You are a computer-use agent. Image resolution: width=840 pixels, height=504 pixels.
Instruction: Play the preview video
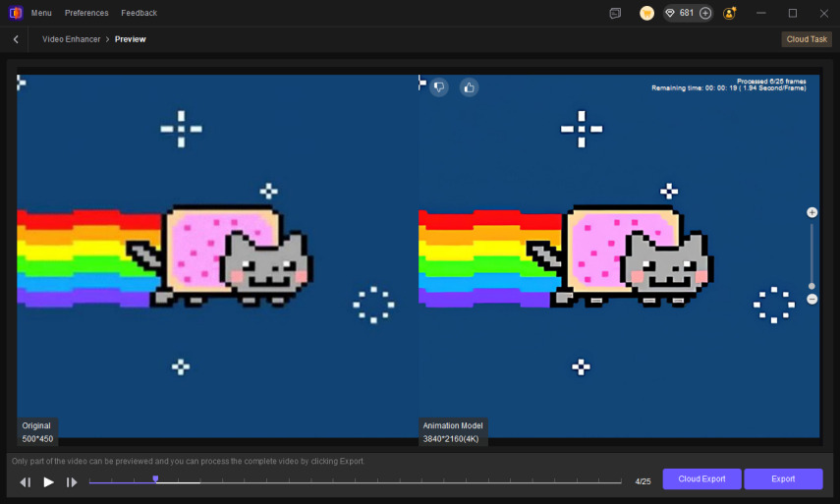tap(48, 482)
